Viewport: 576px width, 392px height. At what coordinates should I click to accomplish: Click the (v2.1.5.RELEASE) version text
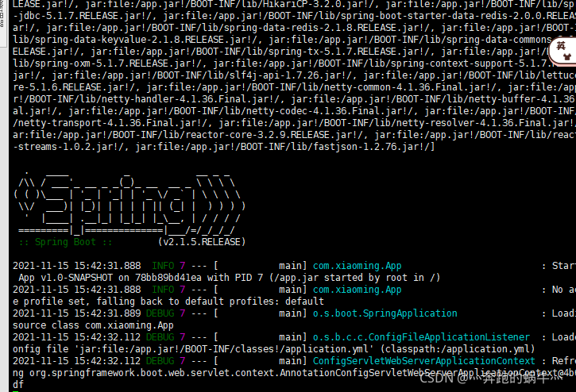click(x=202, y=242)
